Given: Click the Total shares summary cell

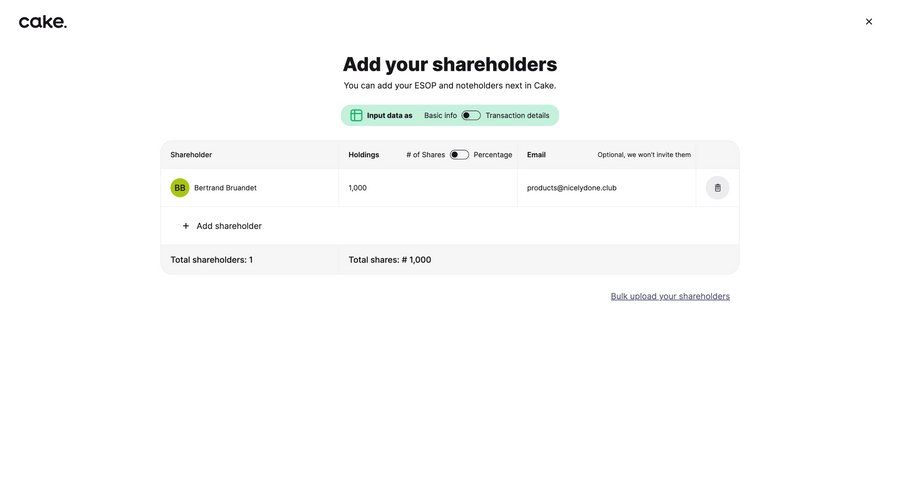Looking at the screenshot, I should coord(390,260).
